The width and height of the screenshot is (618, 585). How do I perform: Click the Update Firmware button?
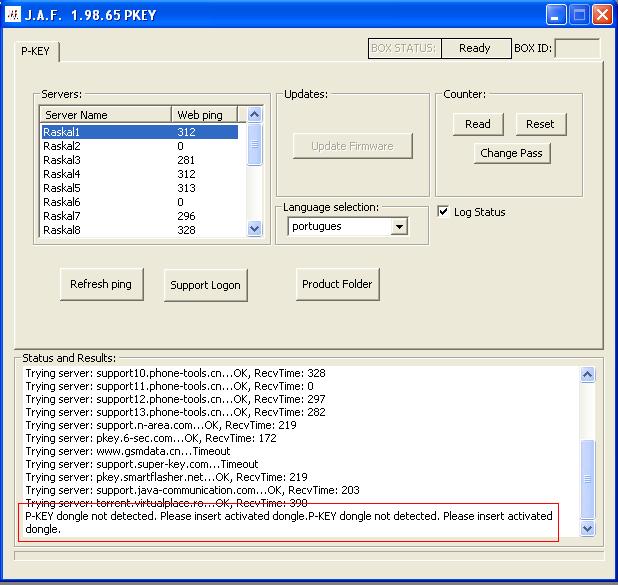pos(352,146)
